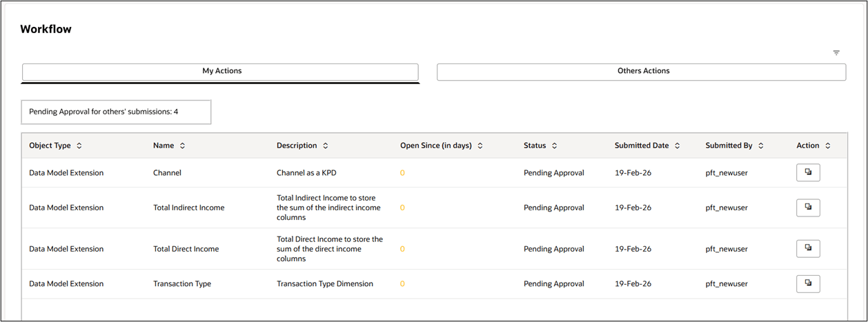Click open-since value 0 for Channel row

(402, 173)
